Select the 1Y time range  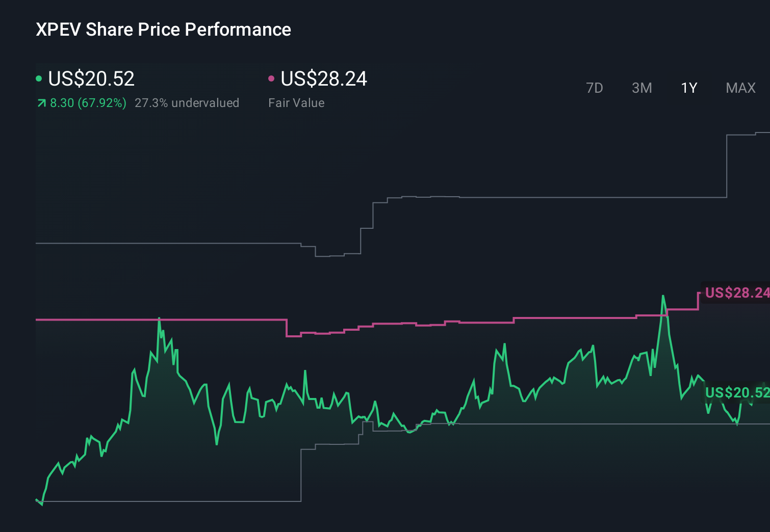[x=689, y=88]
